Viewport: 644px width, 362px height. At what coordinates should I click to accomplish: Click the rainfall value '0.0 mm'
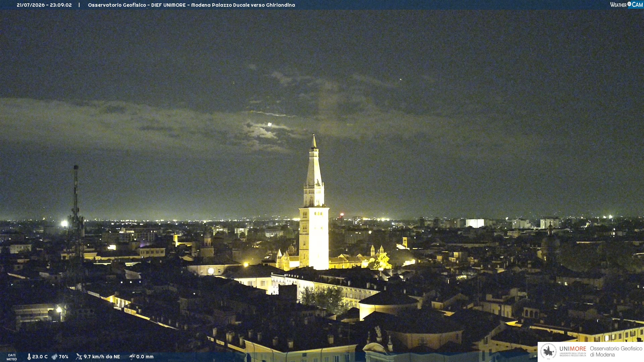pyautogui.click(x=145, y=357)
